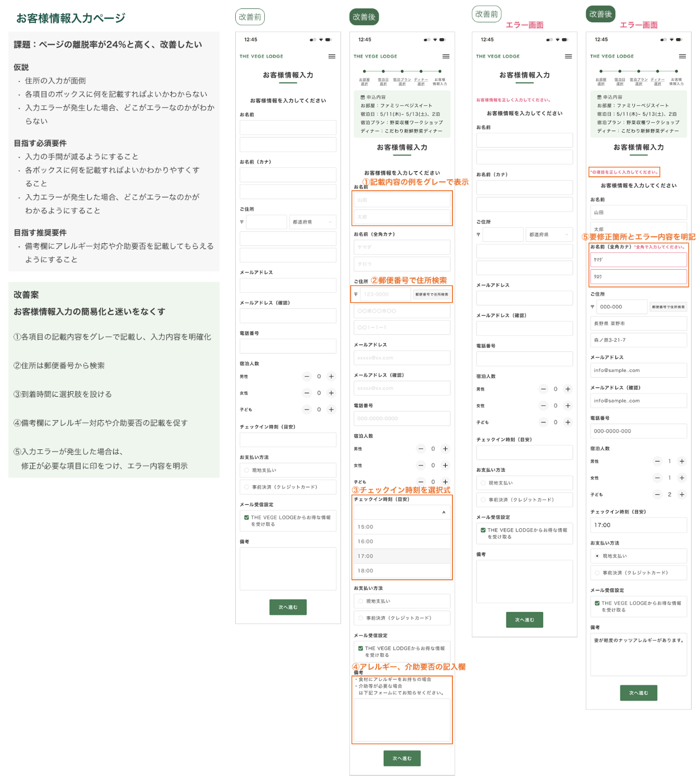
Task: Decrease 女性 count in 改善前 error screen
Action: [543, 406]
